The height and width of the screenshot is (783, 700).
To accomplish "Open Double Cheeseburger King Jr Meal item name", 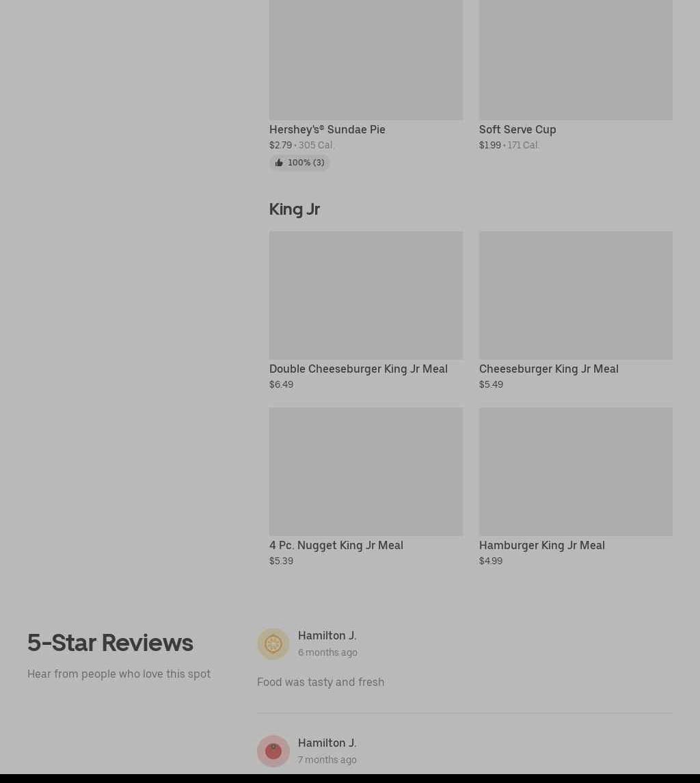I will click(358, 369).
